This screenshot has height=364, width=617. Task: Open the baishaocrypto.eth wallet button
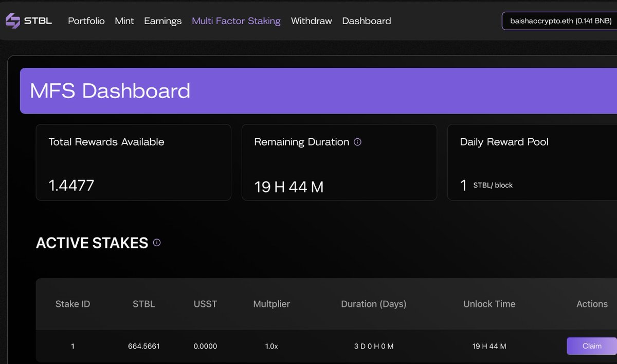(x=560, y=21)
